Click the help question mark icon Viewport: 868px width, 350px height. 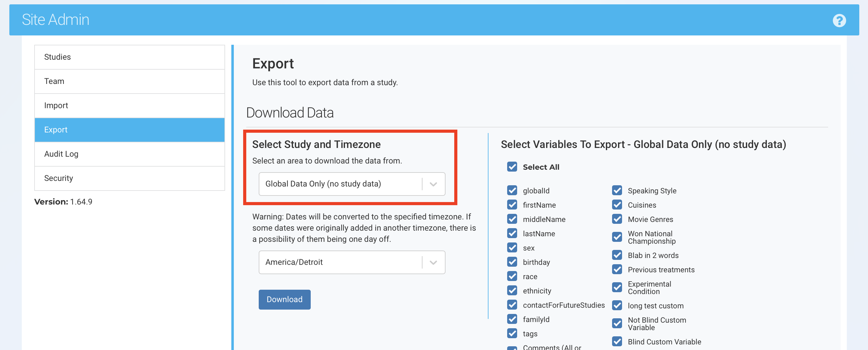point(839,20)
